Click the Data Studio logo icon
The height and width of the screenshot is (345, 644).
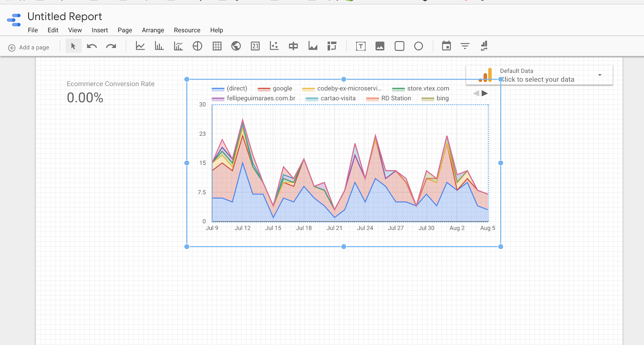[14, 20]
